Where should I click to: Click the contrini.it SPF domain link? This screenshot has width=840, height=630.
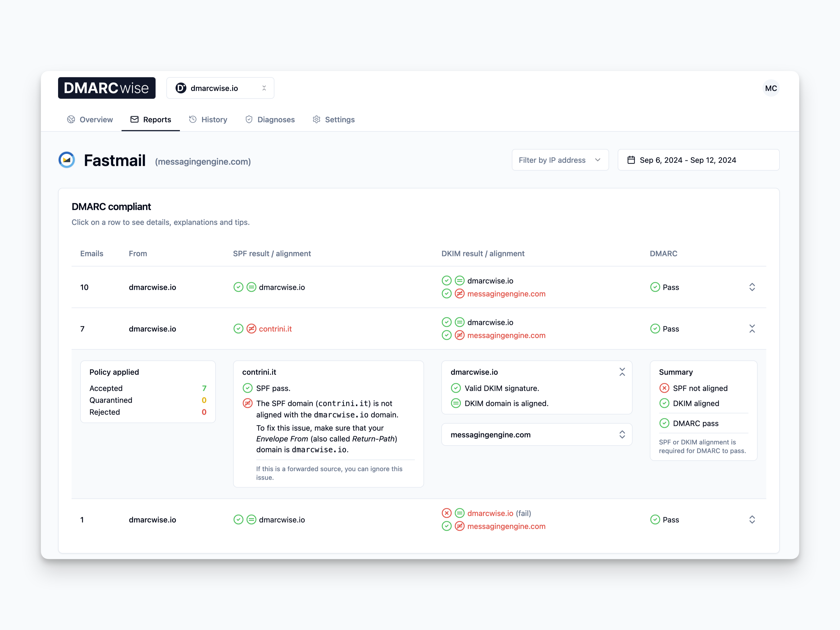pos(275,329)
